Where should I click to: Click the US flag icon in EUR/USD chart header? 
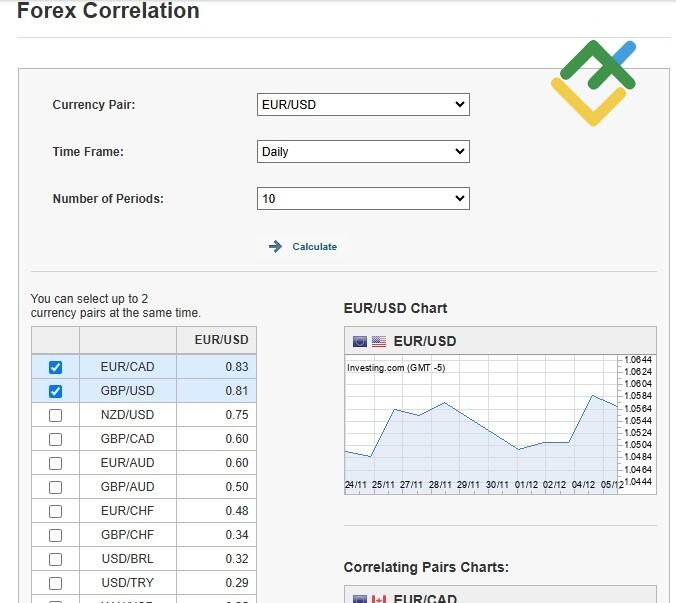[x=379, y=341]
